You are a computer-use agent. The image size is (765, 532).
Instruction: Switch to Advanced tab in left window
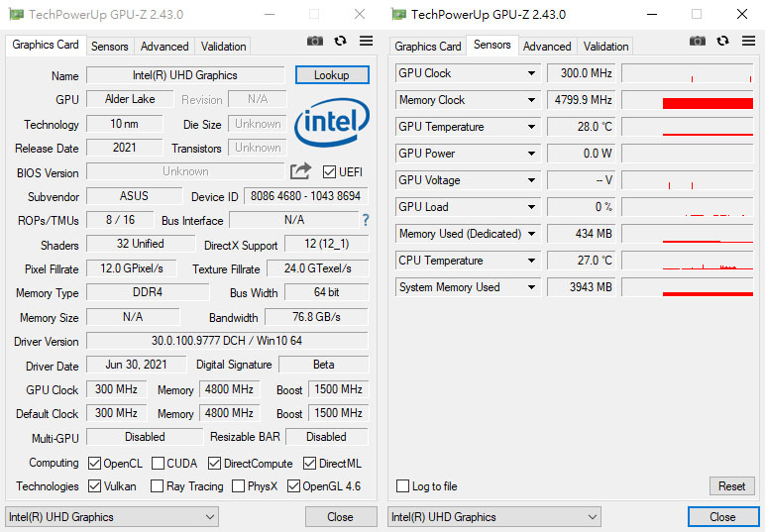coord(164,47)
